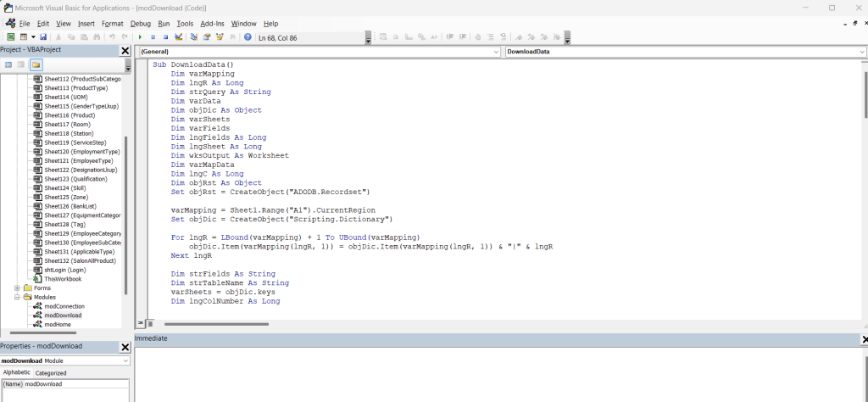Open the Insert menu
Image resolution: width=868 pixels, height=402 pixels.
point(86,24)
